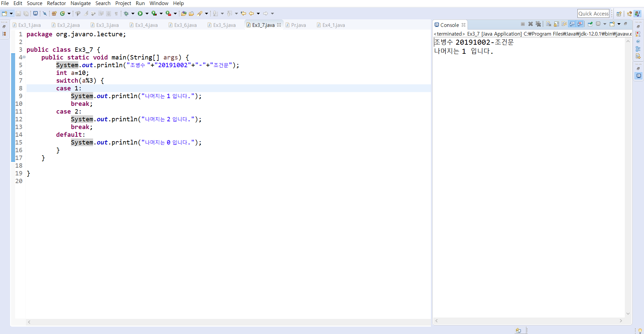Click the Open Console icon
Viewport: 644px width, 334px height.
pos(612,24)
